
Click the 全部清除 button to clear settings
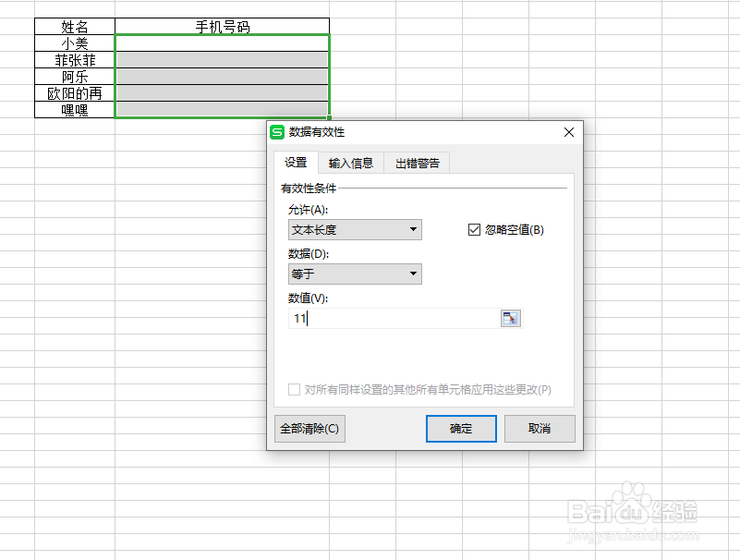(x=309, y=429)
